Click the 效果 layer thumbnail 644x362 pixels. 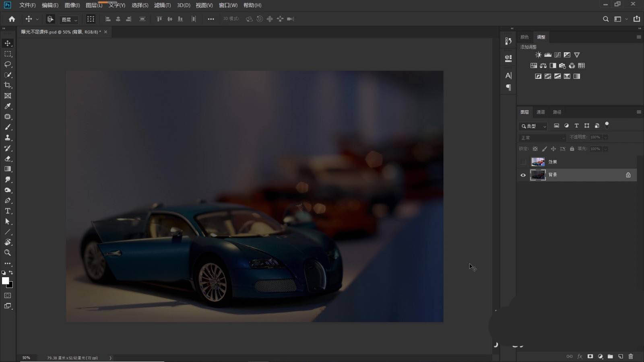pos(538,162)
